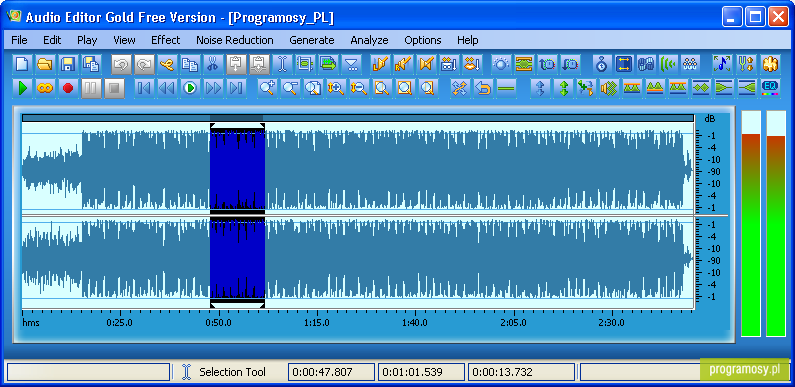The width and height of the screenshot is (795, 387).
Task: Jump to the end of the track
Action: tap(236, 88)
